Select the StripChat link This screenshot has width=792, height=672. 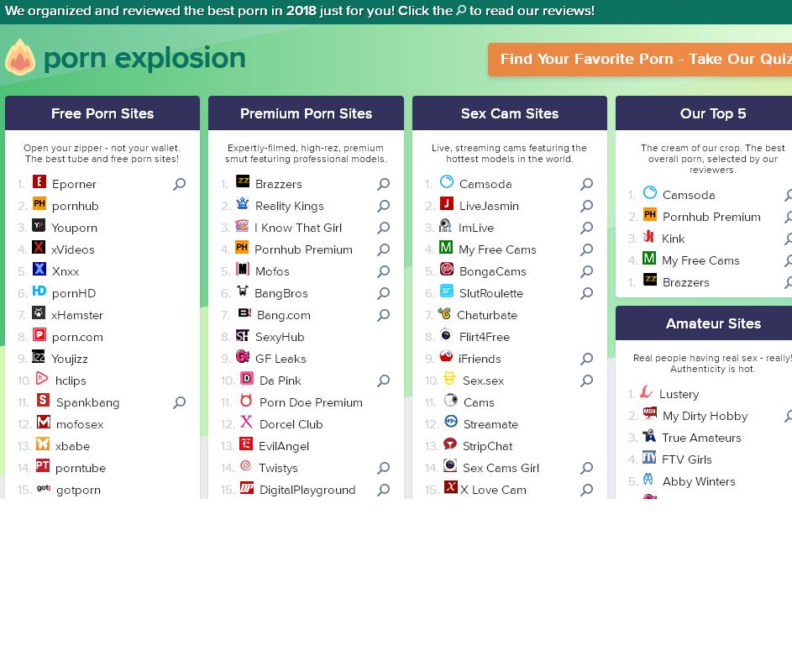click(x=487, y=446)
